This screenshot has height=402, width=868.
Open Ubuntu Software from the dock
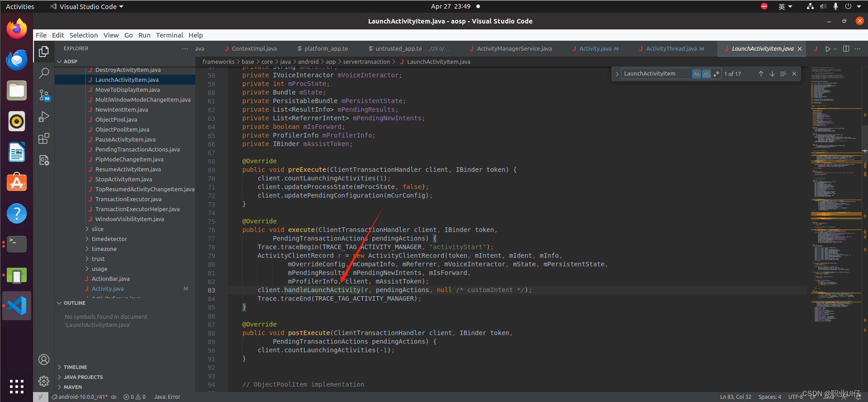click(x=17, y=183)
